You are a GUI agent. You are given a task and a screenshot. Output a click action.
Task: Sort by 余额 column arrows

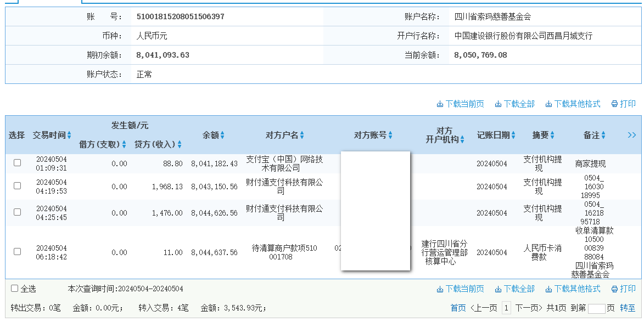[x=222, y=135]
